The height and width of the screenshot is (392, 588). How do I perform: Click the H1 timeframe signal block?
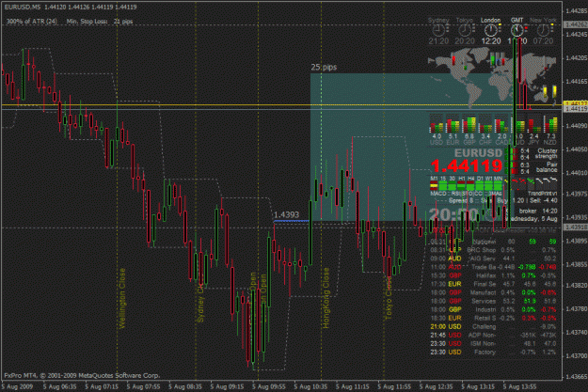[x=462, y=186]
